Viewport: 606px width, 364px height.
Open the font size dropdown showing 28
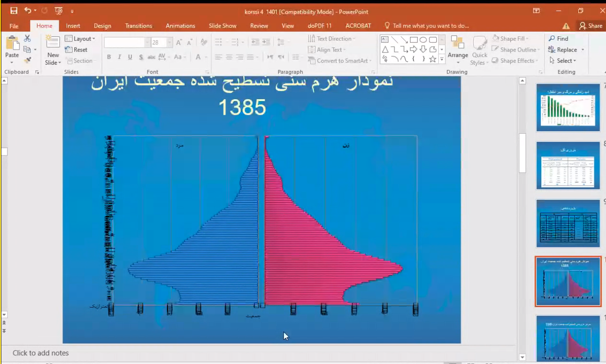pos(169,43)
